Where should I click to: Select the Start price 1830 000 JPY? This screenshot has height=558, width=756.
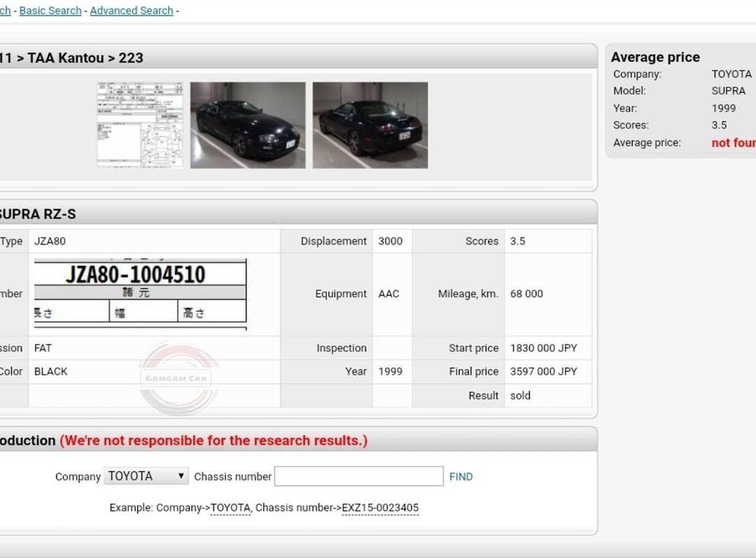click(x=543, y=348)
